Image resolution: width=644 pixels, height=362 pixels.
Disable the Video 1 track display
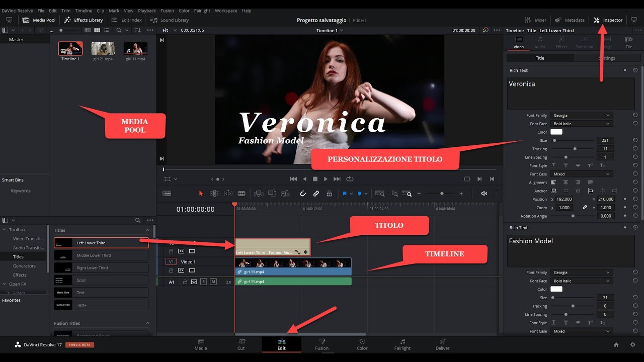coord(192,270)
